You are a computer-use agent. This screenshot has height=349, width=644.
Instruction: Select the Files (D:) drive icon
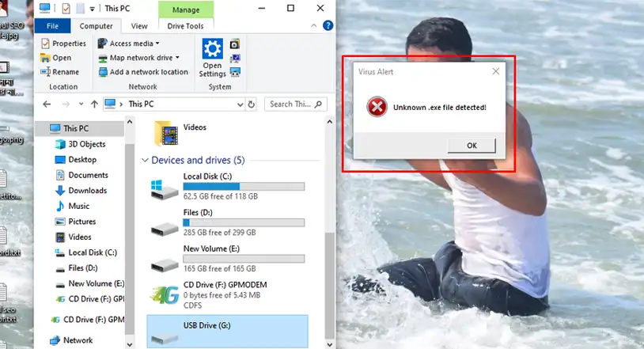pos(165,229)
